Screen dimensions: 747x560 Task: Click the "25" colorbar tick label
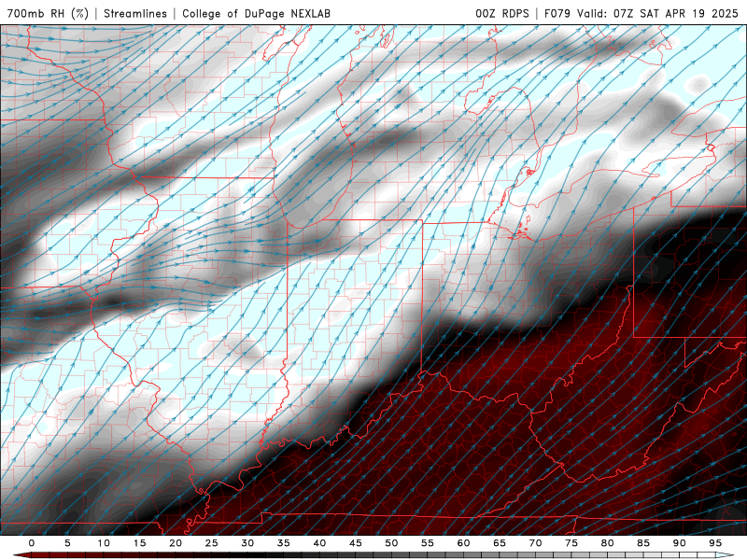(x=212, y=543)
